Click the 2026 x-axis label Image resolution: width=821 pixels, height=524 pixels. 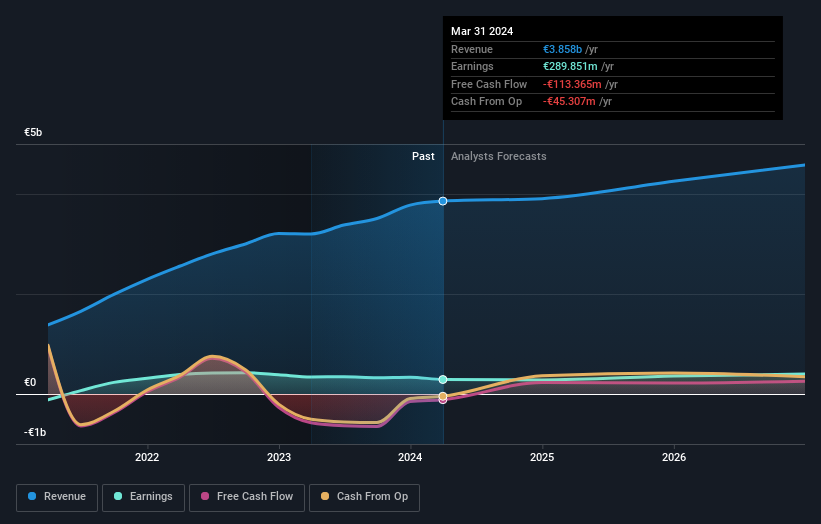tap(674, 457)
